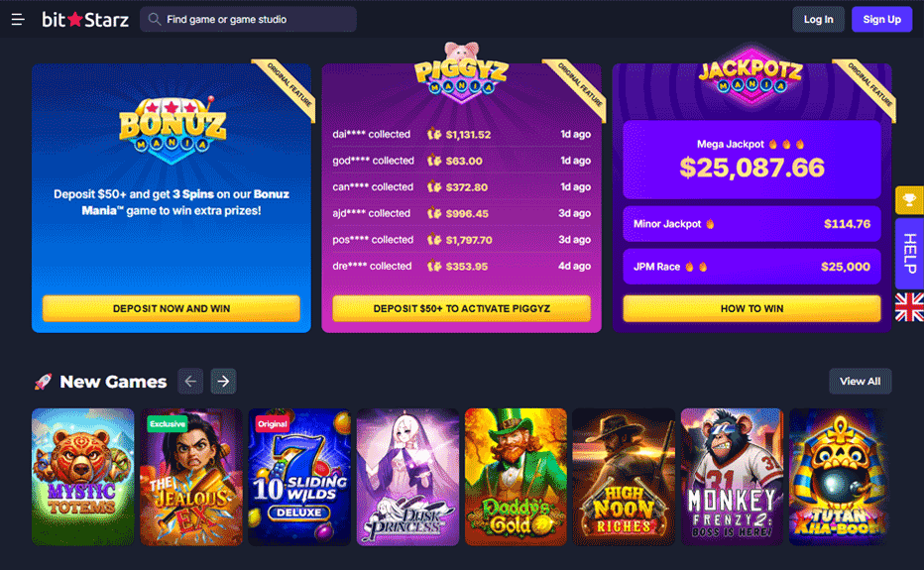Click Deposit Now and Win button
The height and width of the screenshot is (570, 924).
pos(171,308)
